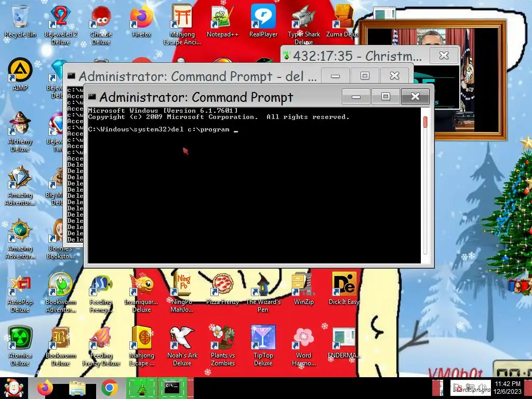
Task: Click Command Prompt vertical scrollbar thumb
Action: point(425,122)
